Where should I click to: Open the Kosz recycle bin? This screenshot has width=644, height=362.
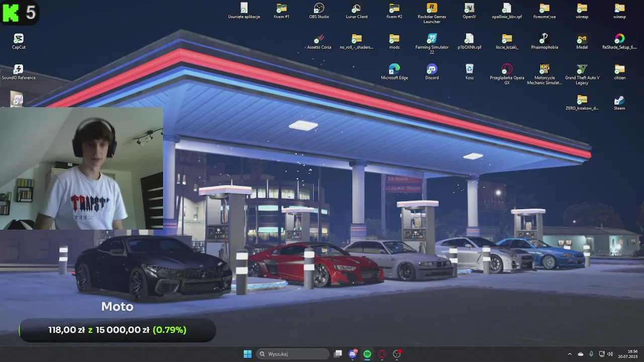[x=469, y=72]
